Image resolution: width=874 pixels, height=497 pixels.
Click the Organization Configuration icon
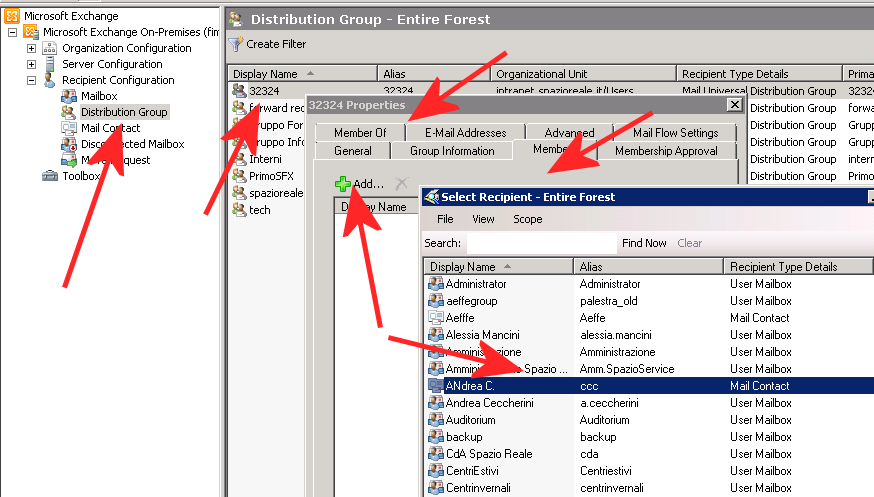tap(50, 48)
